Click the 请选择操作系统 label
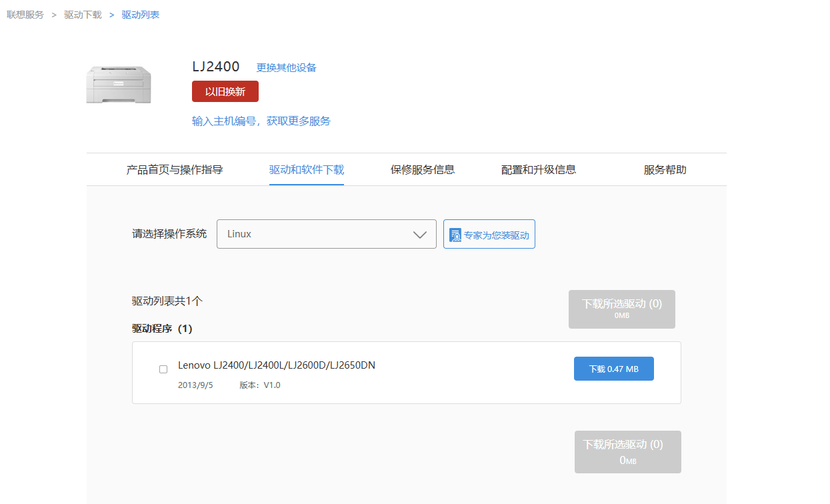 coord(169,234)
